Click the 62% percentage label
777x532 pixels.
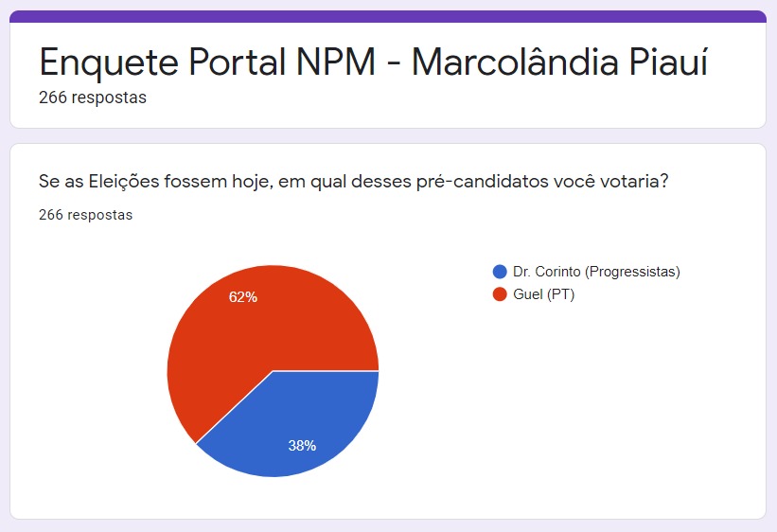[x=243, y=297]
